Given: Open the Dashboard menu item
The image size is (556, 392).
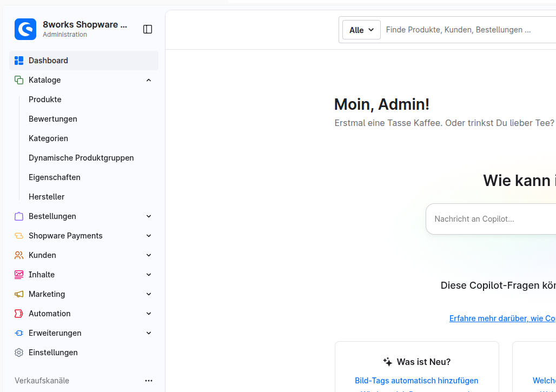Looking at the screenshot, I should click(x=84, y=61).
